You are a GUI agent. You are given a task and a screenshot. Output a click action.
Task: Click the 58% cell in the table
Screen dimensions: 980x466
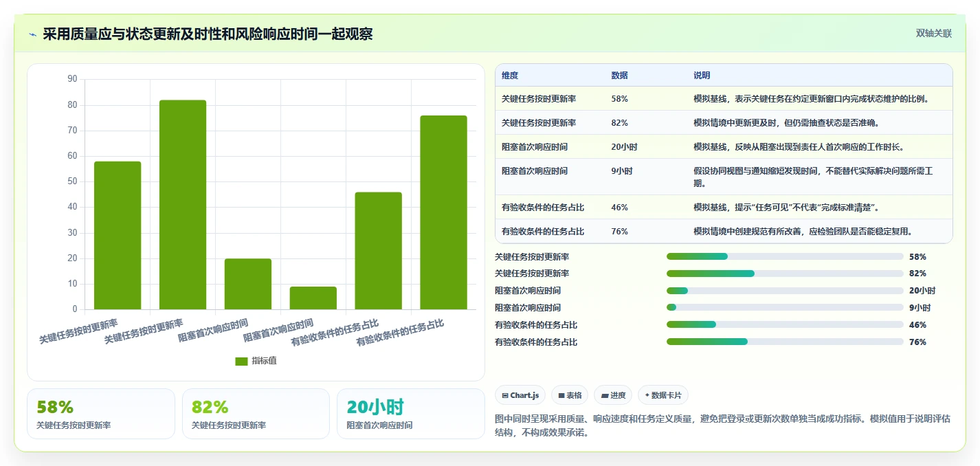619,99
